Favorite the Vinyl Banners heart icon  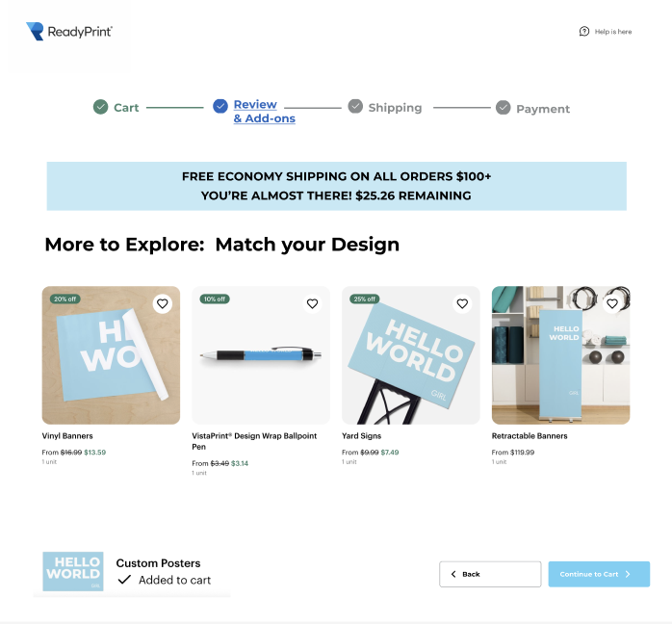coord(163,304)
